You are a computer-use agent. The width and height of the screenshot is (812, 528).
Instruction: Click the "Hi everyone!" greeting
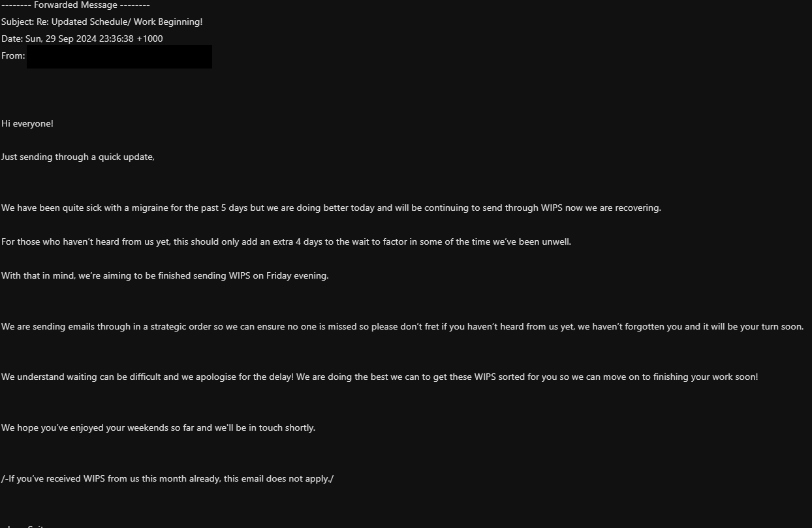pos(27,123)
